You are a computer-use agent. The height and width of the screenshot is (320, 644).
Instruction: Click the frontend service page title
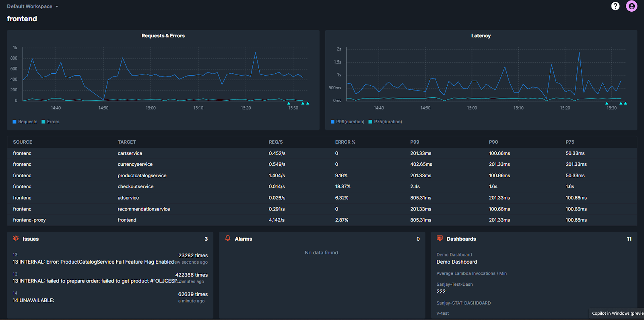pyautogui.click(x=22, y=19)
